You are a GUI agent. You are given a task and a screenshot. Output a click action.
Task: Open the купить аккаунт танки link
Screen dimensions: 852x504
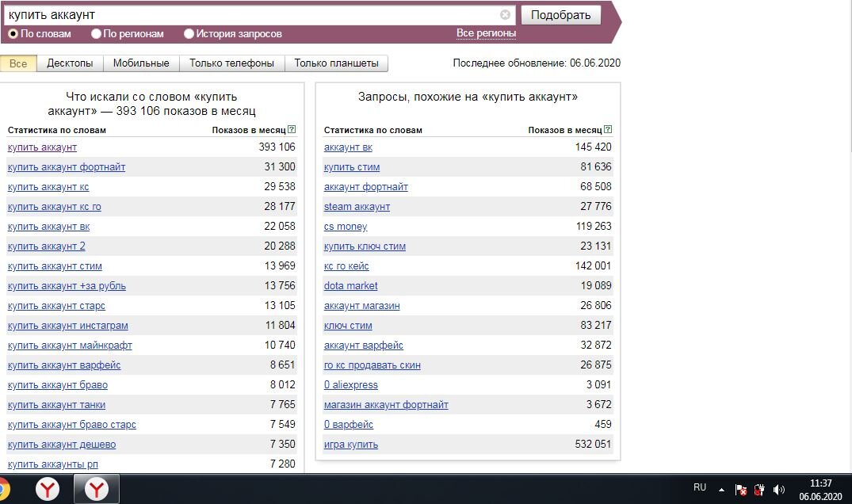coord(56,405)
